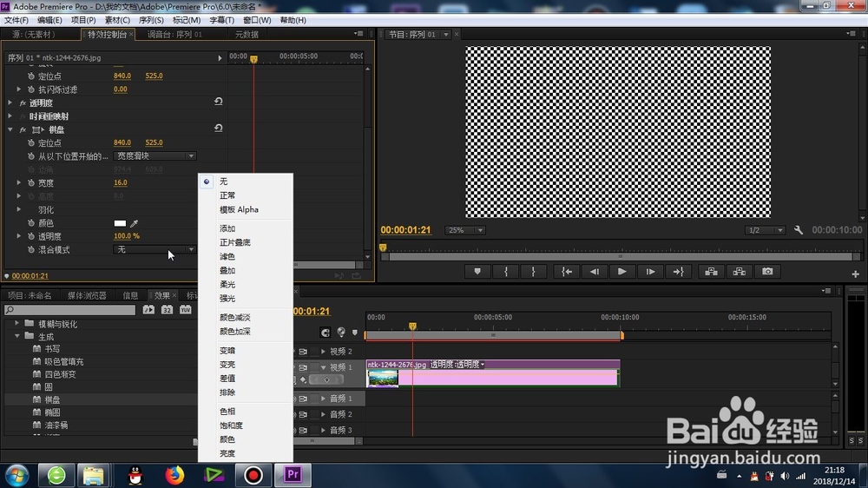
Task: Expand the 时间重映射 effect
Action: click(x=10, y=116)
